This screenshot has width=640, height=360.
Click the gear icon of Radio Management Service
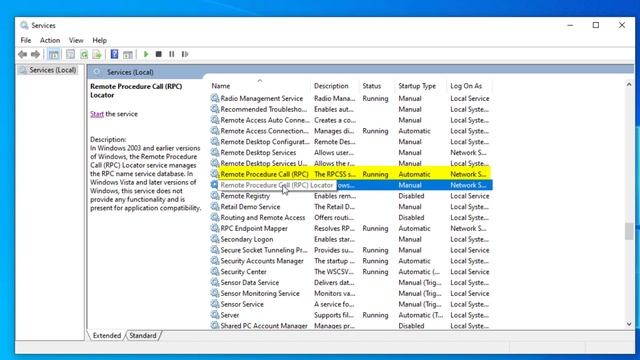[x=215, y=98]
